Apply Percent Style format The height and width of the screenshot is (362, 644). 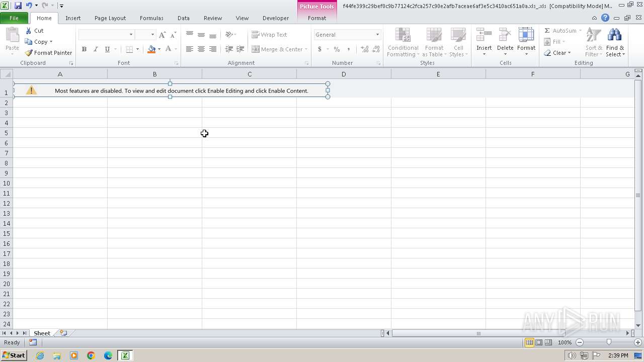coord(337,49)
